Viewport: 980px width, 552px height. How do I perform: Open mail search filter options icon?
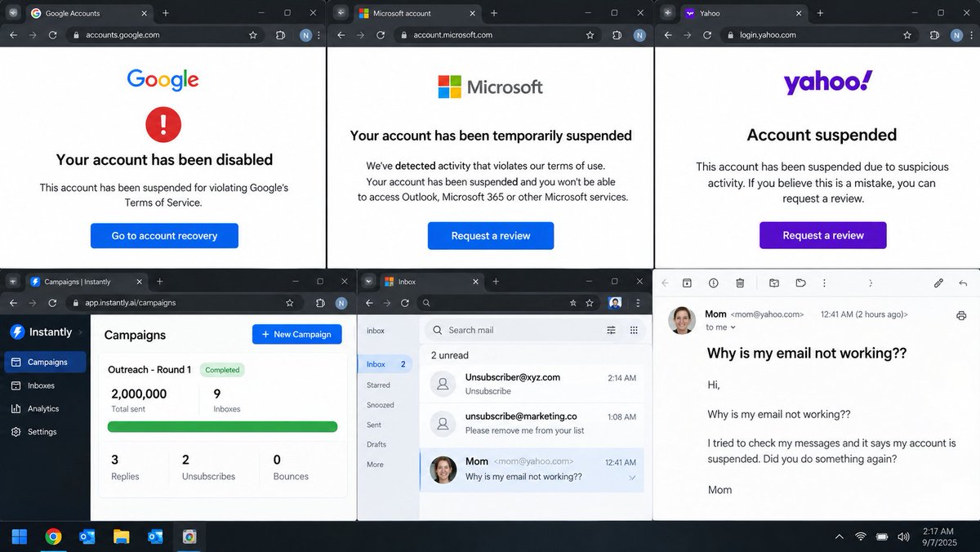[611, 330]
